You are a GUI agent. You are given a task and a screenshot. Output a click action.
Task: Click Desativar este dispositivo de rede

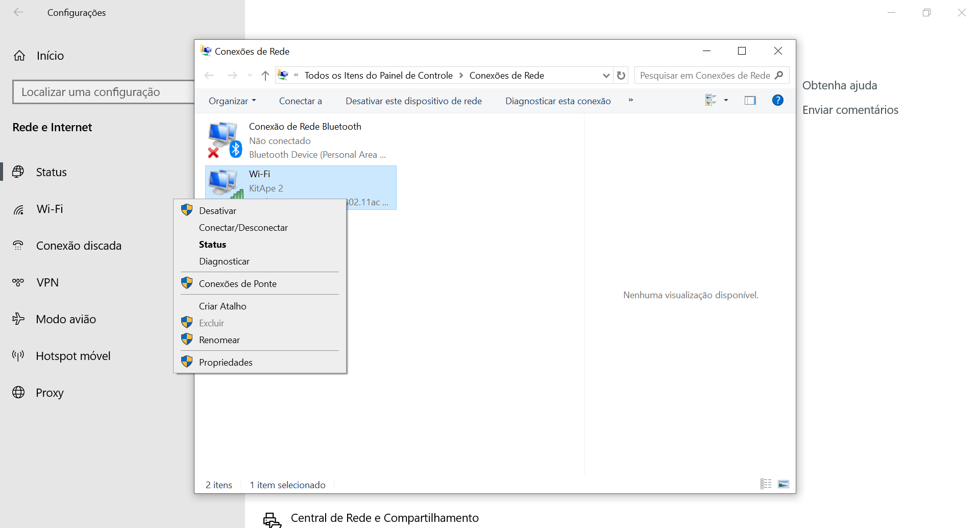pyautogui.click(x=414, y=101)
